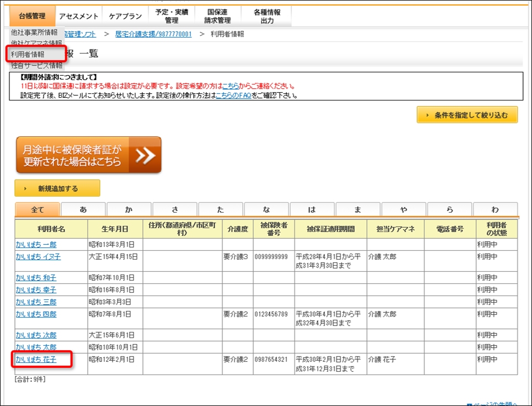Select the あ kana filter tab
Viewport: 532px width, 406px height.
point(83,209)
